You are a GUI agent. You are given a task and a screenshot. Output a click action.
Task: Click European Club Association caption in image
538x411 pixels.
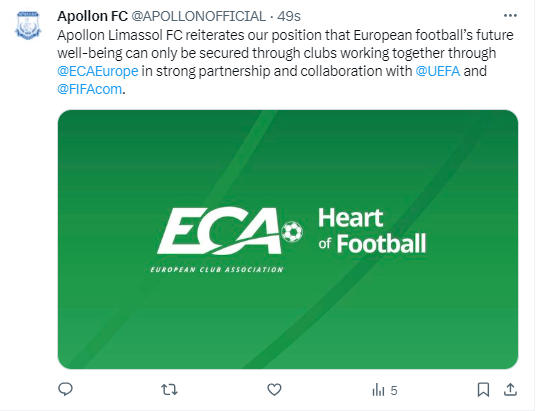click(217, 270)
